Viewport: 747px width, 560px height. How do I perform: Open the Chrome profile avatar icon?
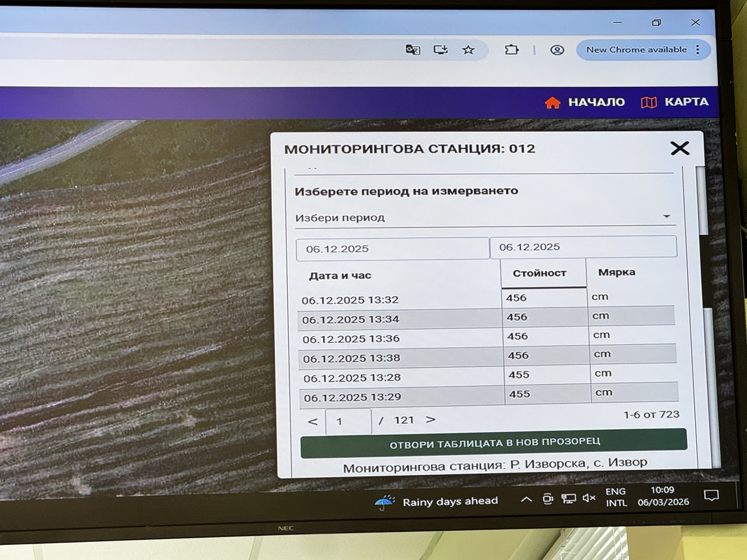[557, 50]
